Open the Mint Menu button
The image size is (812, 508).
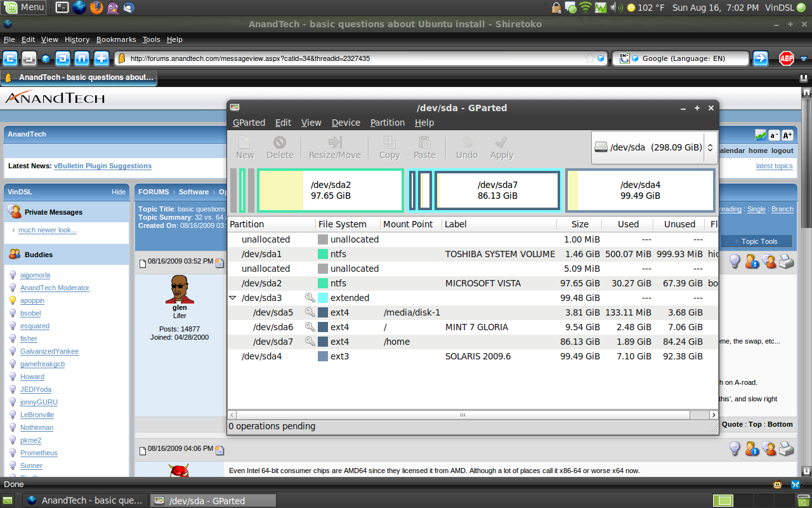pos(24,8)
